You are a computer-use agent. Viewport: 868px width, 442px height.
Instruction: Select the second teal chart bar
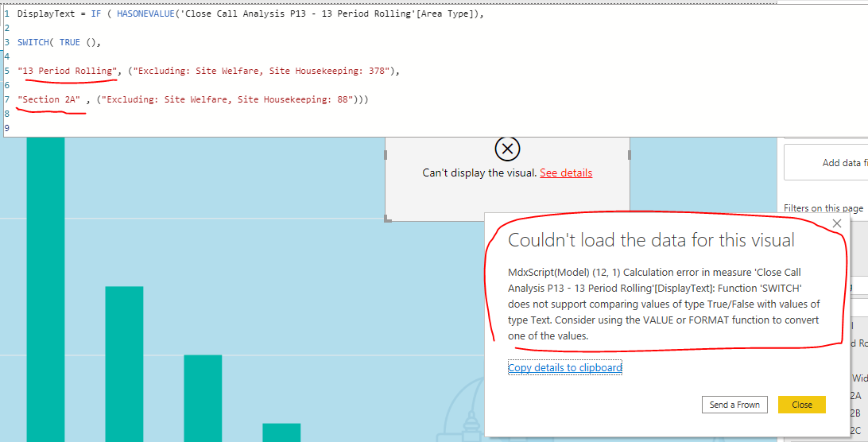pyautogui.click(x=124, y=364)
